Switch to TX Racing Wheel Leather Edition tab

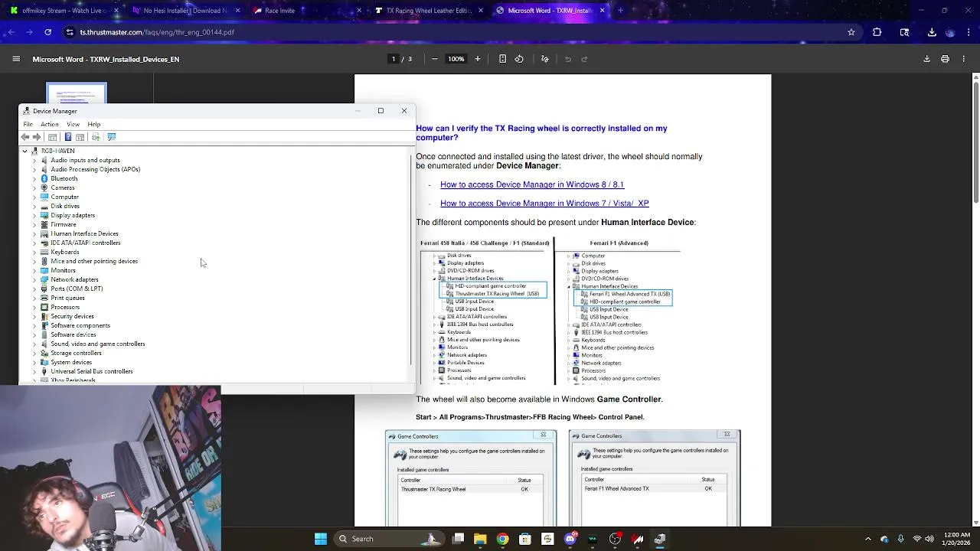point(429,11)
